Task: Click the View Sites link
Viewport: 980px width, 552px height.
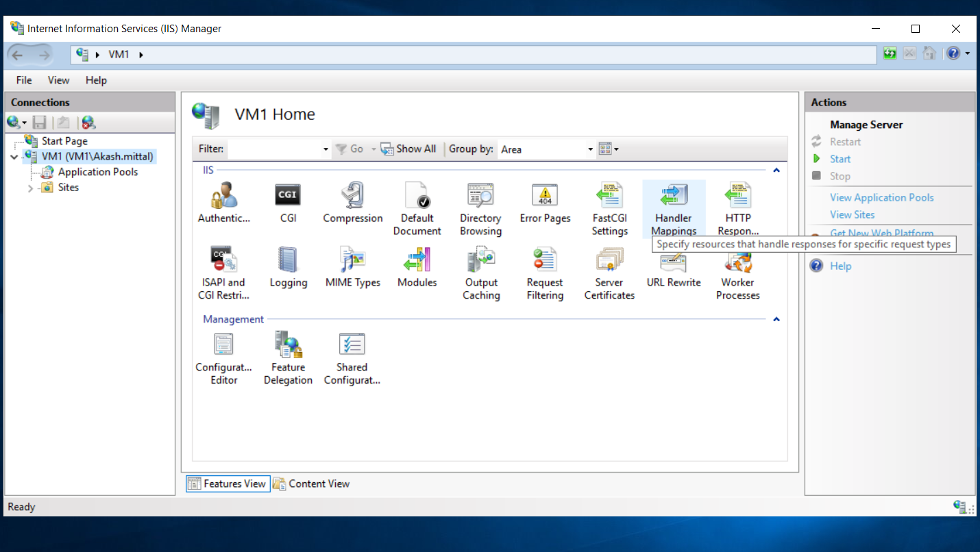Action: (853, 214)
